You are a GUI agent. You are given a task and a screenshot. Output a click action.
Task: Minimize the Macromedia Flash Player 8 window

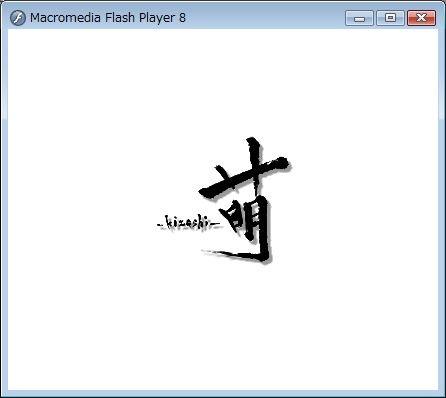coord(359,18)
